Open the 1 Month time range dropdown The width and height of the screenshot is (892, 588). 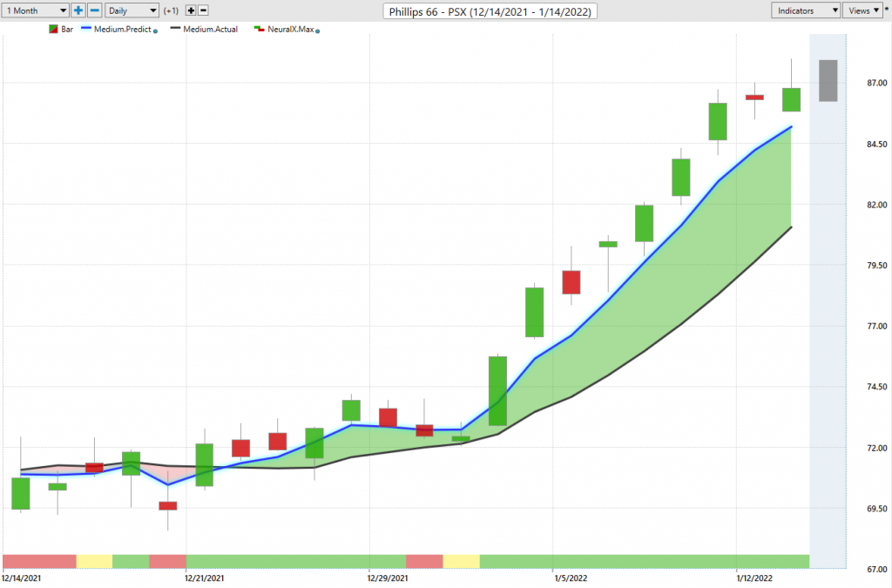35,10
